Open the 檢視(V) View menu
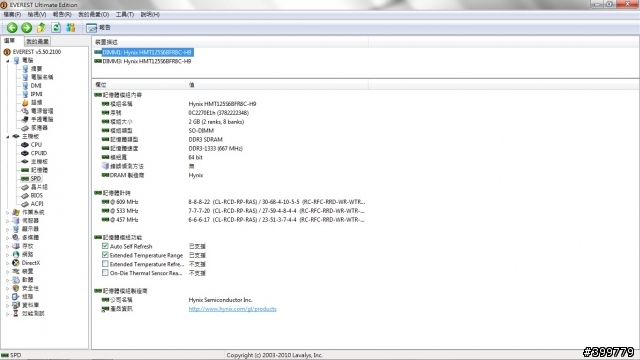The height and width of the screenshot is (360, 640). (37, 14)
